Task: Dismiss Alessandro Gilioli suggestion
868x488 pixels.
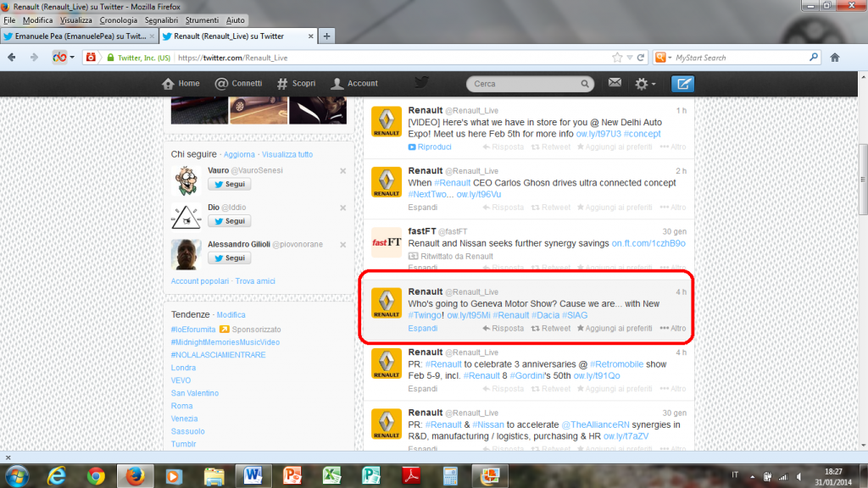Action: 343,245
